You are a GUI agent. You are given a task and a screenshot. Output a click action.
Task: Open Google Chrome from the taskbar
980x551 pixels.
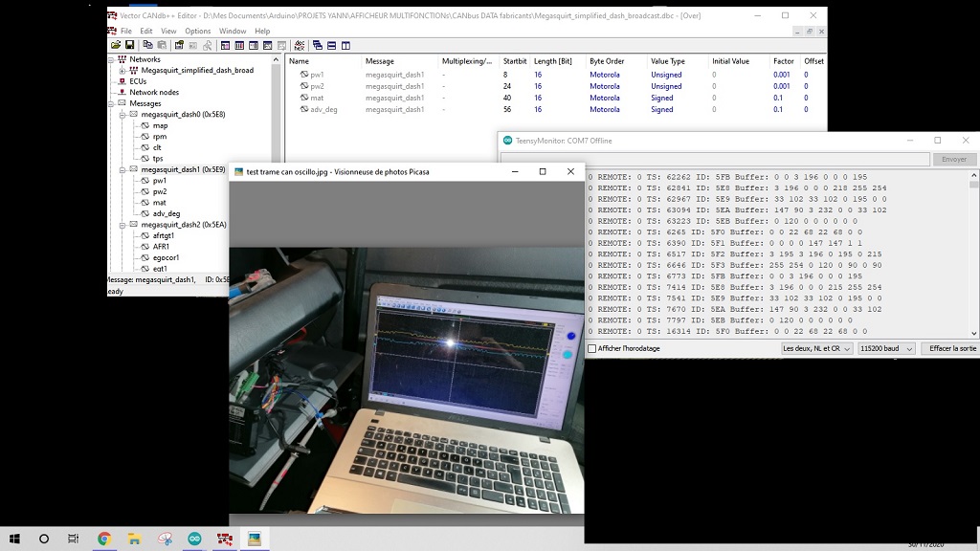[x=104, y=539]
